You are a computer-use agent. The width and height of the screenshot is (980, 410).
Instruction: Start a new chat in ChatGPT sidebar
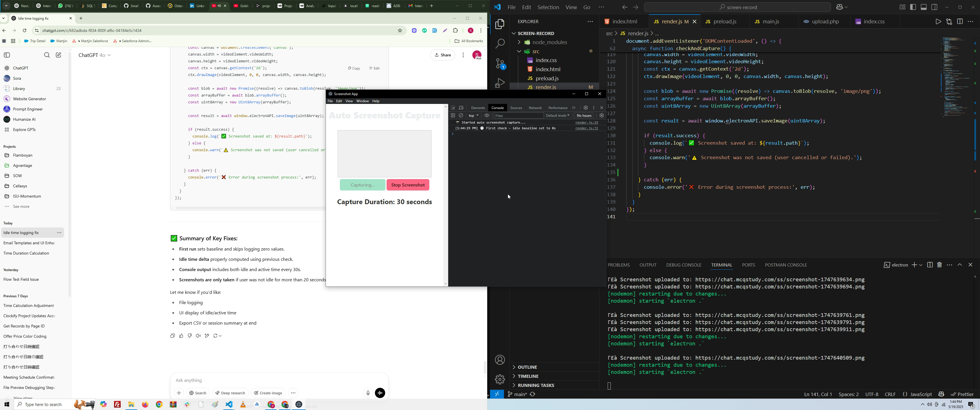coord(59,55)
